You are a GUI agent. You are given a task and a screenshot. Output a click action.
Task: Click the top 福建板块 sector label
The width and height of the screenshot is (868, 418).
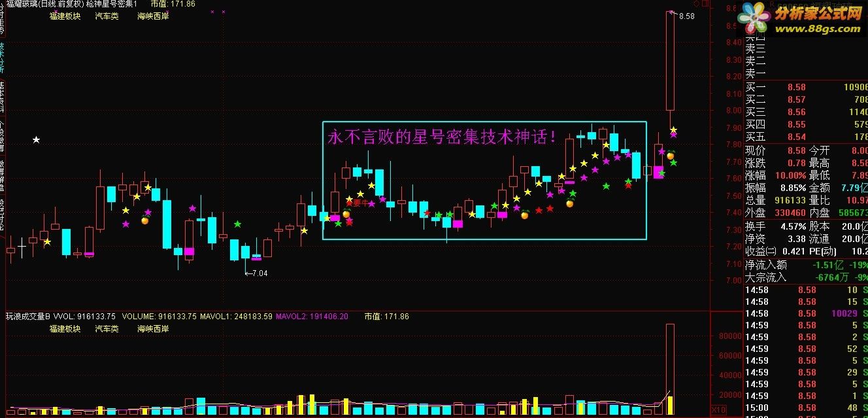click(x=65, y=16)
